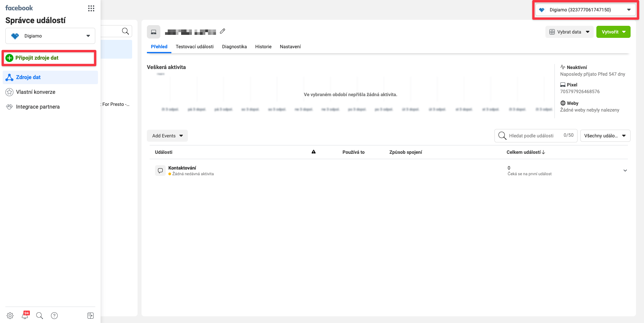This screenshot has width=644, height=323.
Task: Open Digiamo account dropdown at top right
Action: click(585, 10)
